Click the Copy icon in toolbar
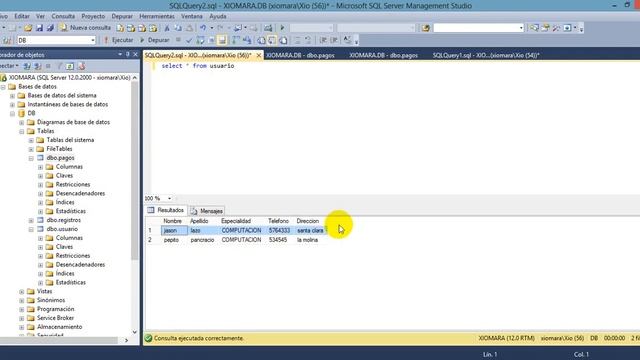Screen dimensions: 640x360 [x=178, y=28]
